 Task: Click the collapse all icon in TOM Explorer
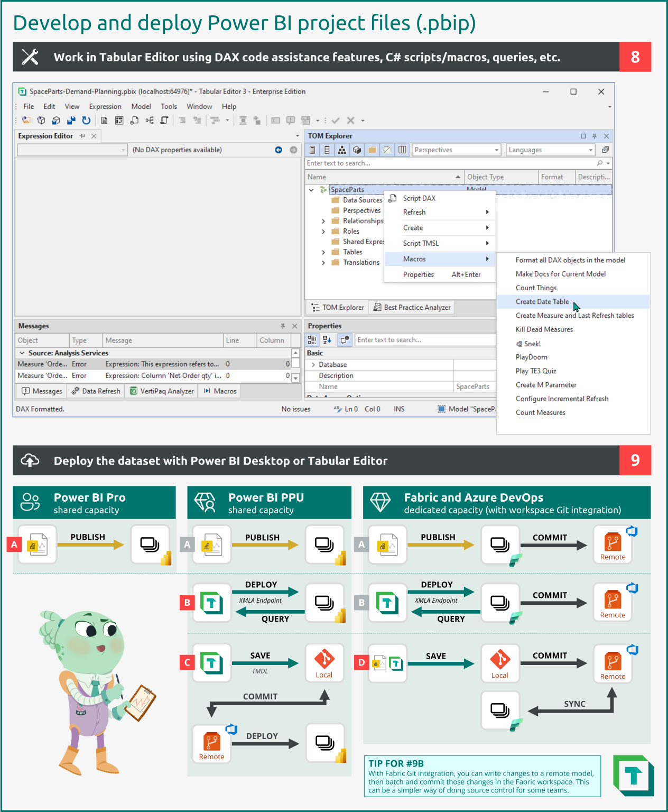coord(605,150)
